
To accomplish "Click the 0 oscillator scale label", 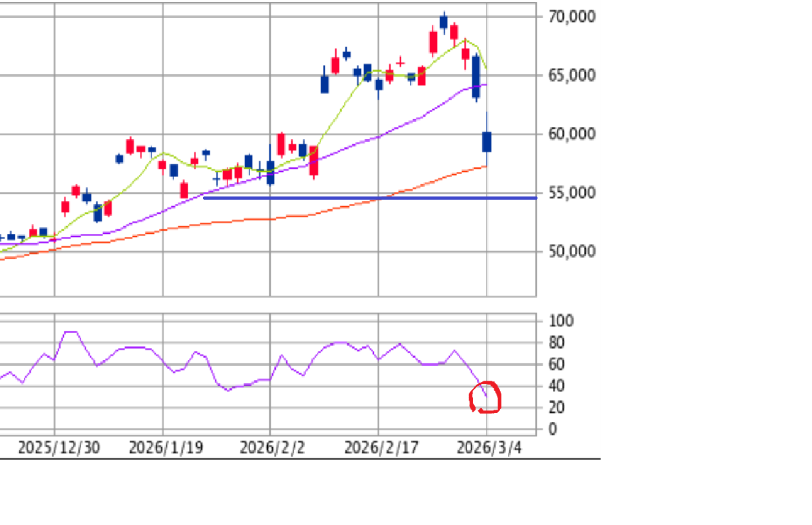I will click(552, 429).
